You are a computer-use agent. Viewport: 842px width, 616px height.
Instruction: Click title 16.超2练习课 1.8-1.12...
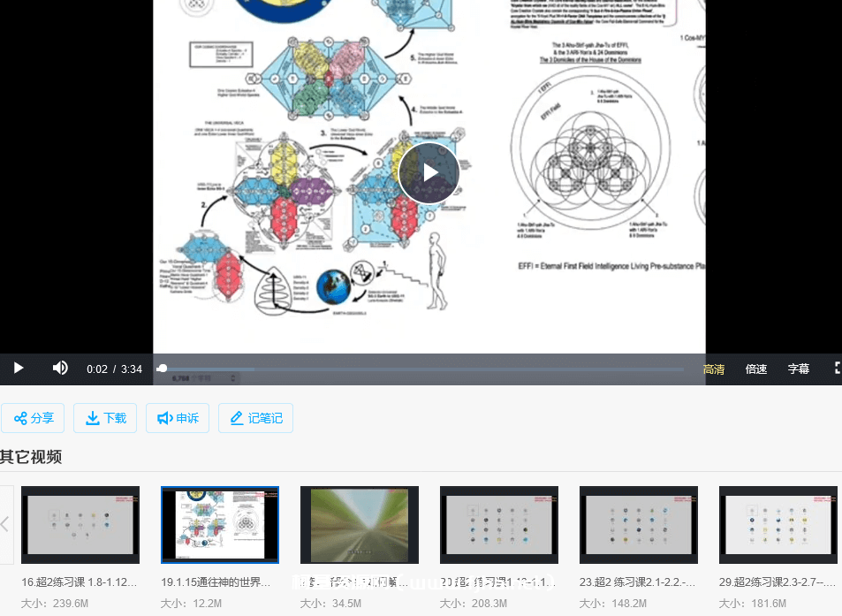pos(80,582)
